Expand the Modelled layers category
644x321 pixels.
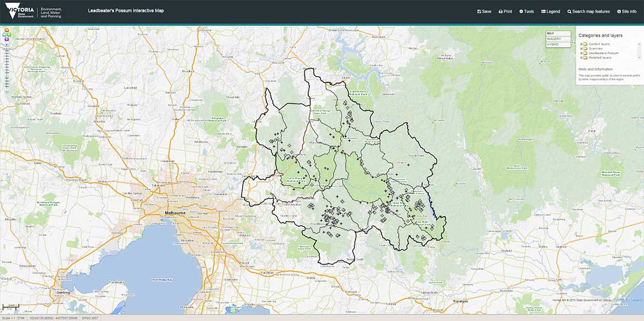pyautogui.click(x=581, y=57)
